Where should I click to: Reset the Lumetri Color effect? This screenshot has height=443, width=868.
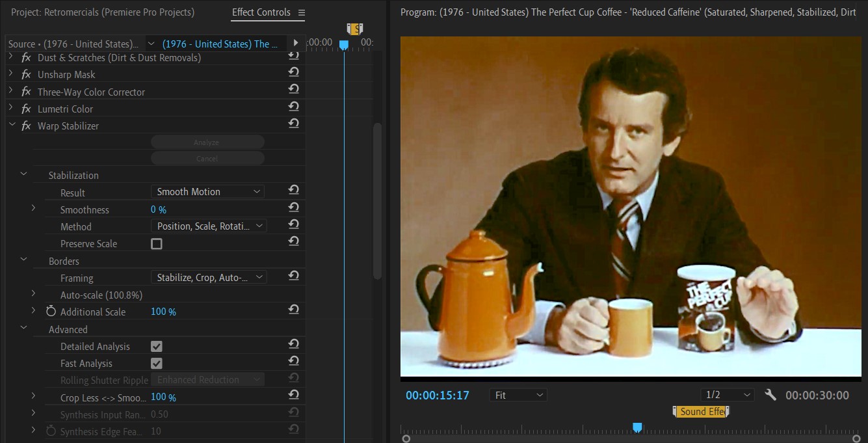click(294, 106)
